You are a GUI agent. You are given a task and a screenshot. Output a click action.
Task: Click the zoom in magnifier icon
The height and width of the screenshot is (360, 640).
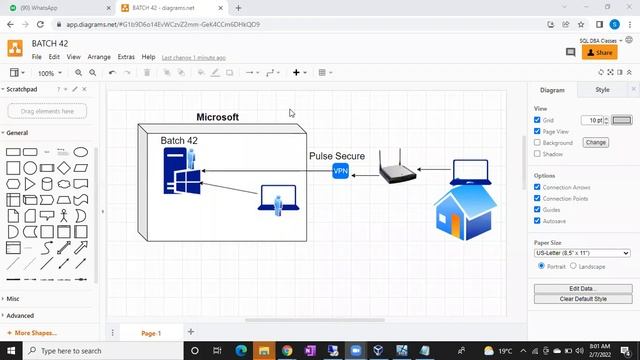(x=78, y=73)
